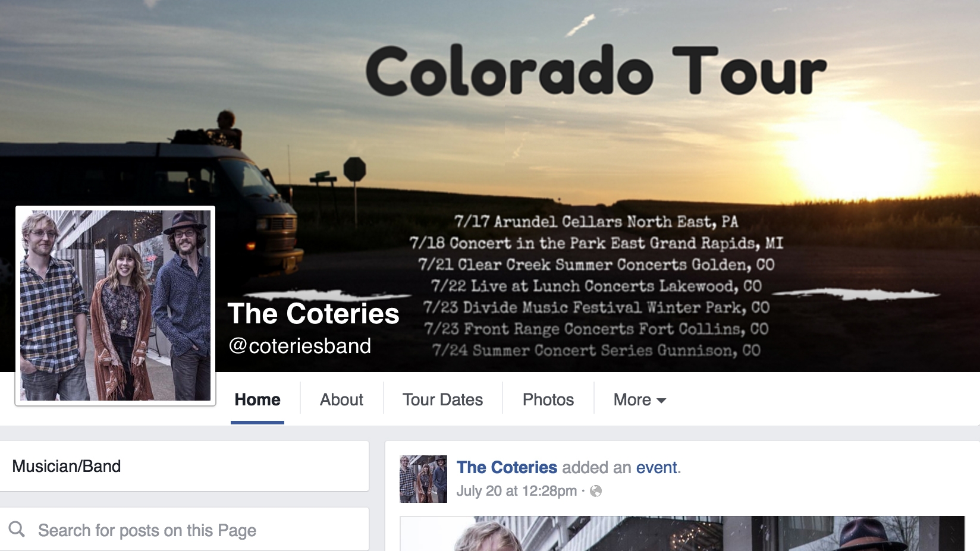Go to the Tour Dates tab

point(442,399)
